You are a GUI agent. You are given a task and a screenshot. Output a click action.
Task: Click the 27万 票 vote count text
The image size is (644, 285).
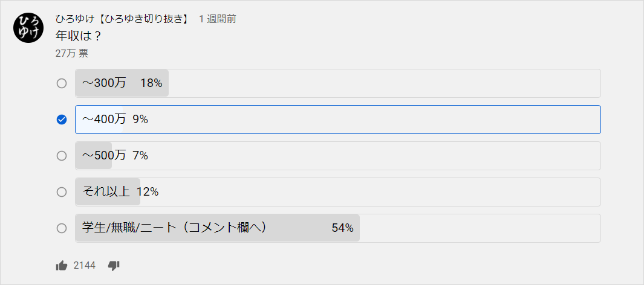pos(71,53)
